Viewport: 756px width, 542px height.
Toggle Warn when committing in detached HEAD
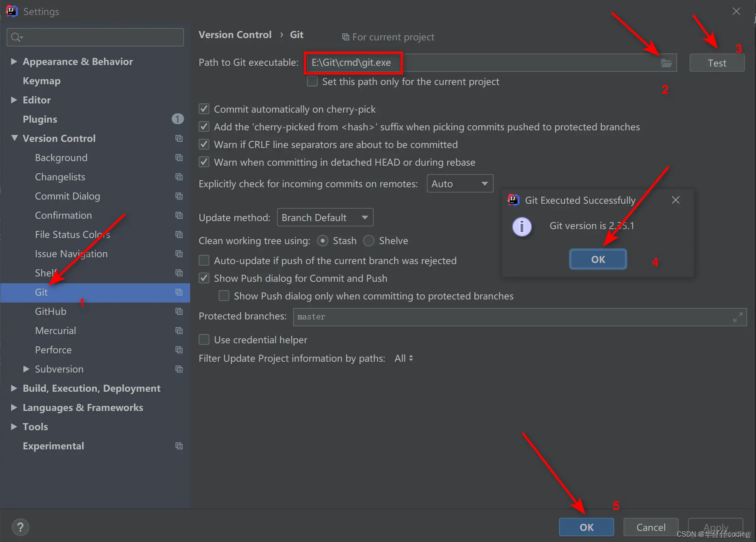pos(204,162)
